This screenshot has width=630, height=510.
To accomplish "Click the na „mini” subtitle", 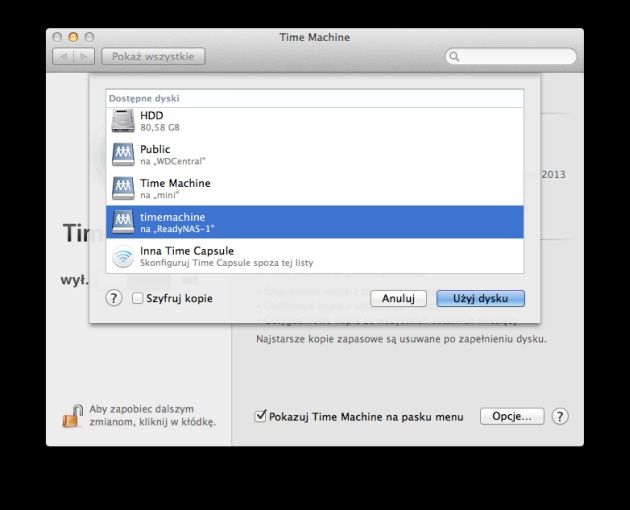I will tap(160, 195).
